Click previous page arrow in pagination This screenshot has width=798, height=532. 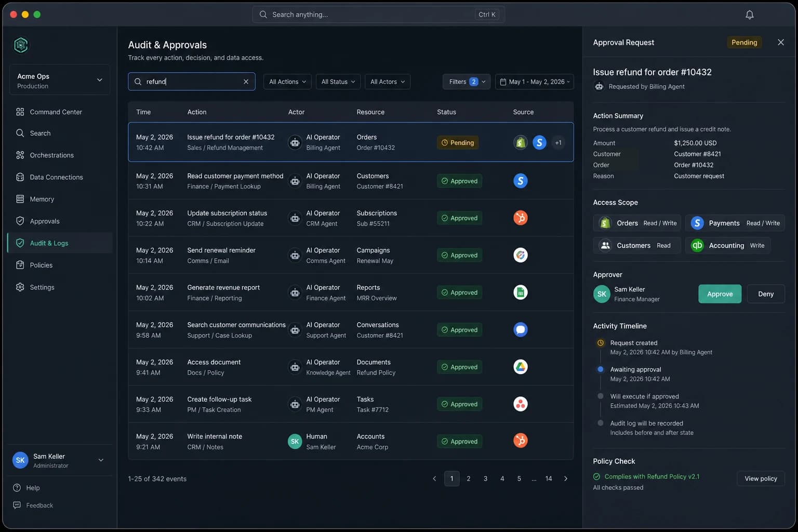click(434, 478)
